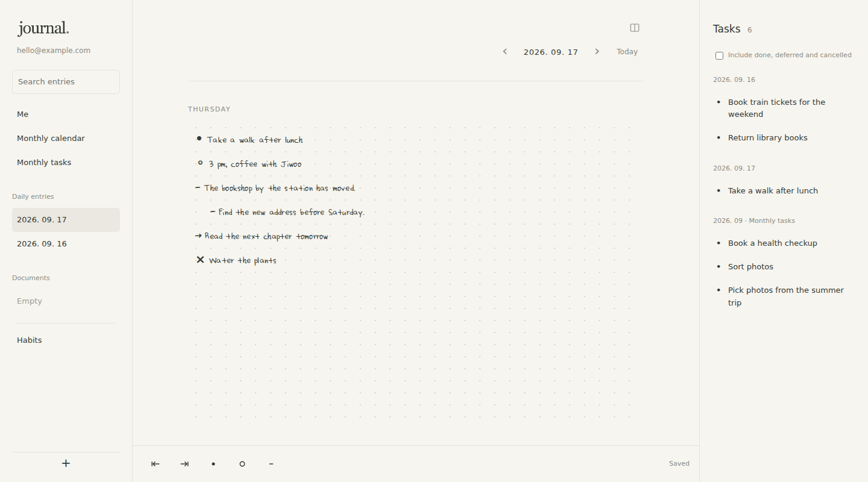
Task: Jump to Today
Action: point(627,52)
